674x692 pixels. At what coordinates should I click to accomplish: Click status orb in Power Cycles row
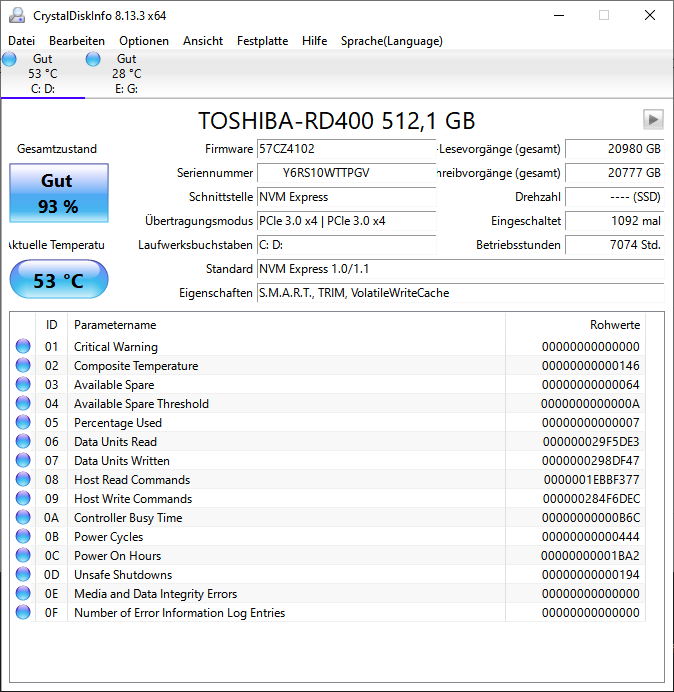click(x=23, y=536)
